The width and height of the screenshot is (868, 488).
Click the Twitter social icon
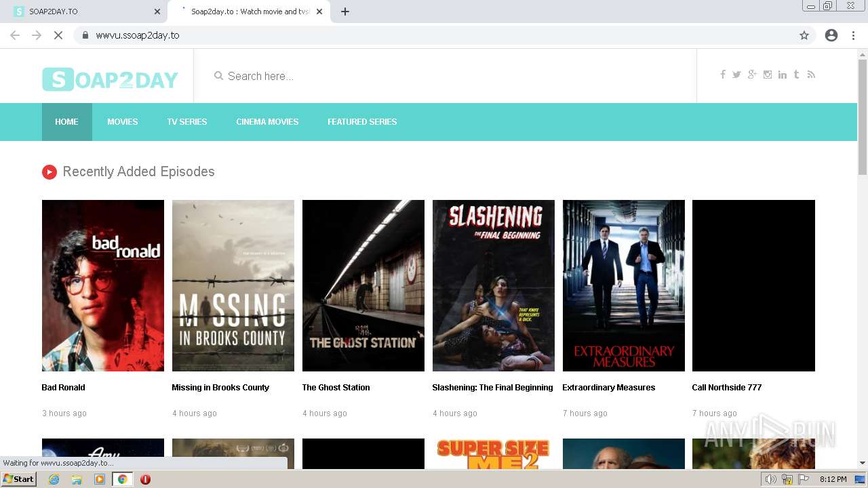coord(736,75)
